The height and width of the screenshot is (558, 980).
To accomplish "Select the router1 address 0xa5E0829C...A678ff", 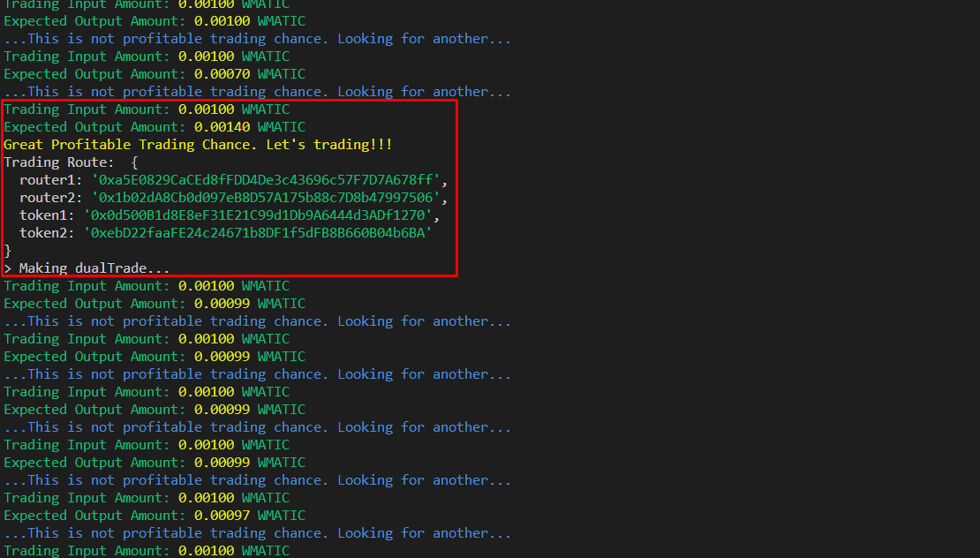I will pos(266,180).
